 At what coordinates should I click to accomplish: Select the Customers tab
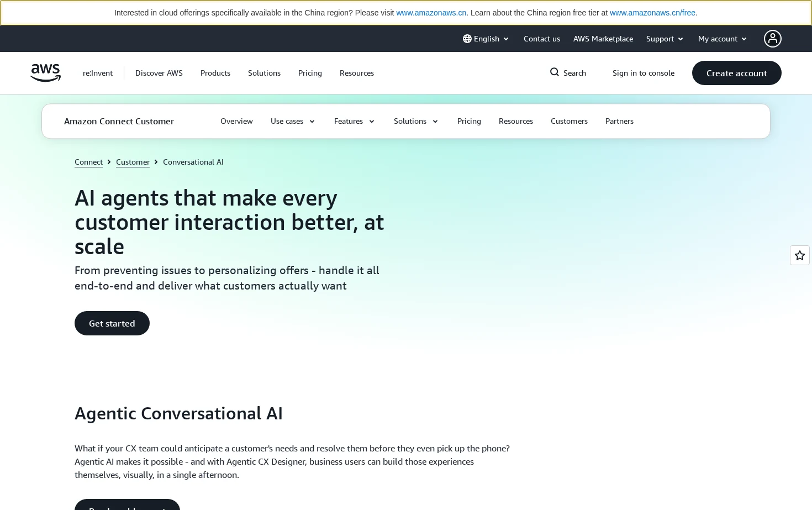tap(569, 121)
